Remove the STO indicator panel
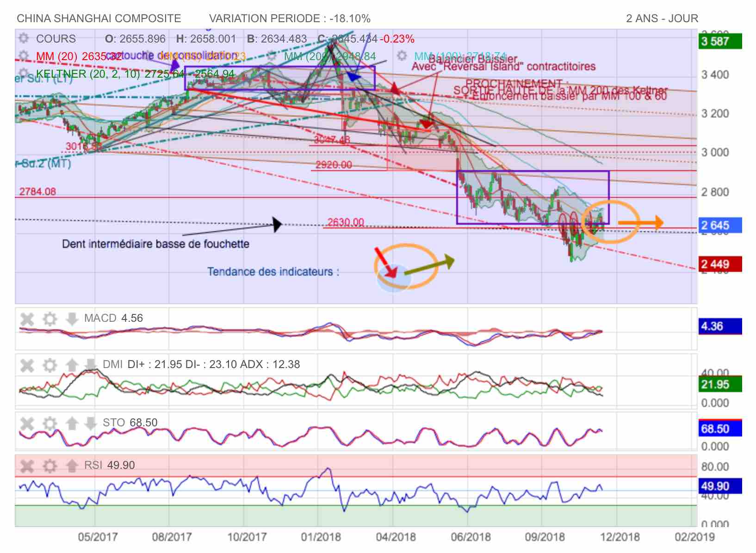The height and width of the screenshot is (553, 756). [x=27, y=423]
